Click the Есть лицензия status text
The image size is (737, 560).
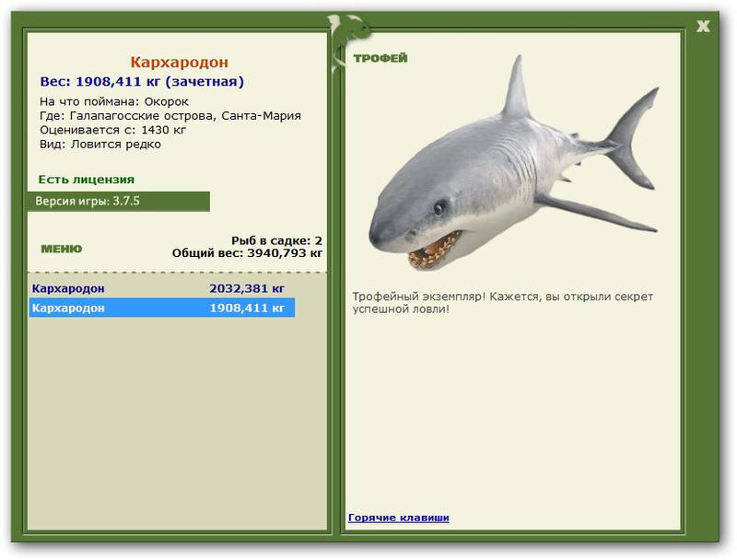[87, 180]
